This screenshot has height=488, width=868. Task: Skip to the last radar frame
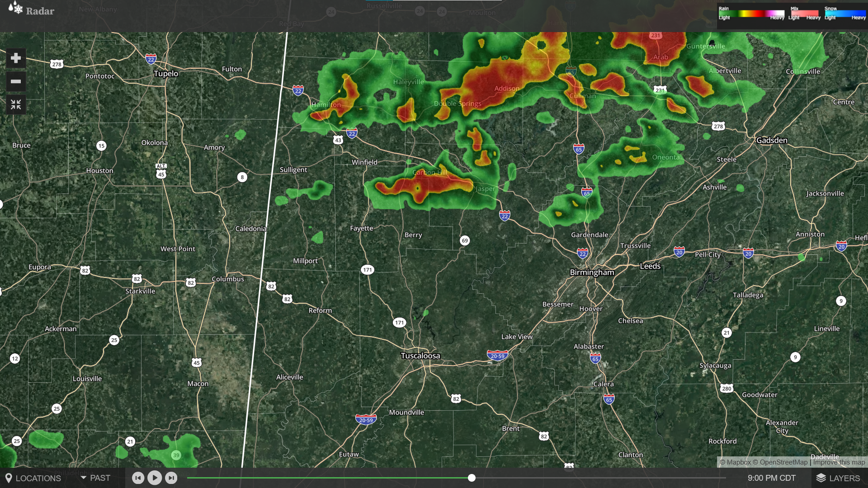pos(171,478)
